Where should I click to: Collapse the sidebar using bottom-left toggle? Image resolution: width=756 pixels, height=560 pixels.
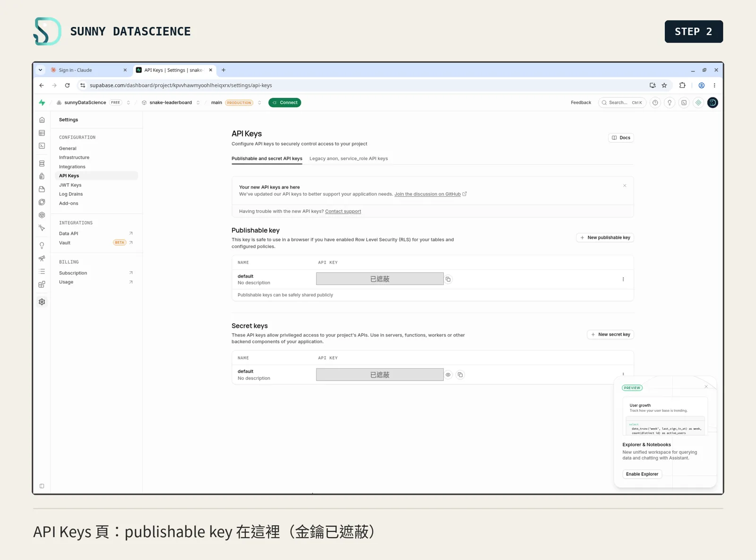point(42,486)
